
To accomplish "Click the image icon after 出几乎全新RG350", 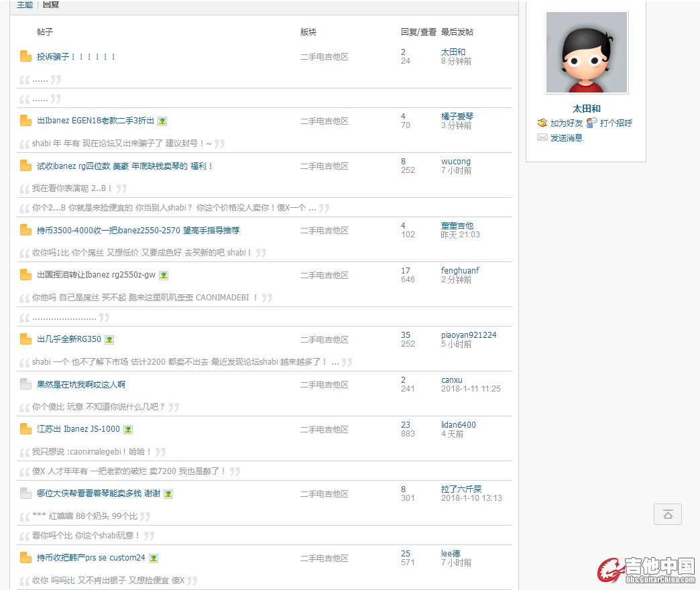I will [x=109, y=340].
